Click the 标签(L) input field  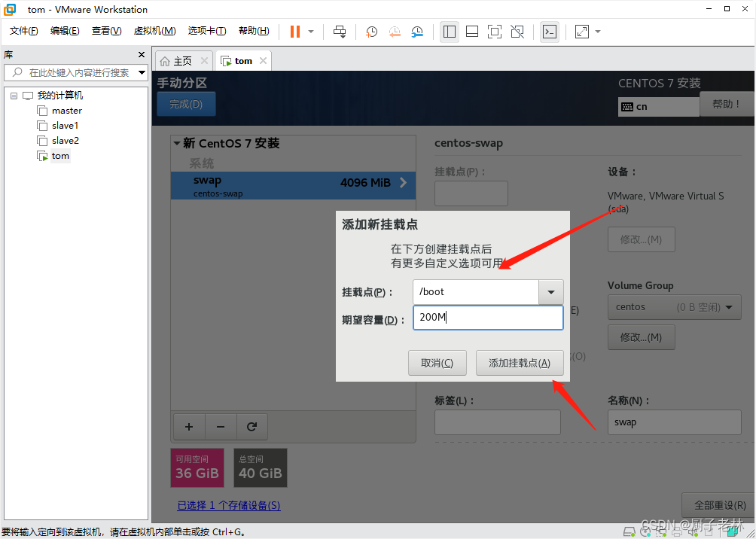pos(498,422)
